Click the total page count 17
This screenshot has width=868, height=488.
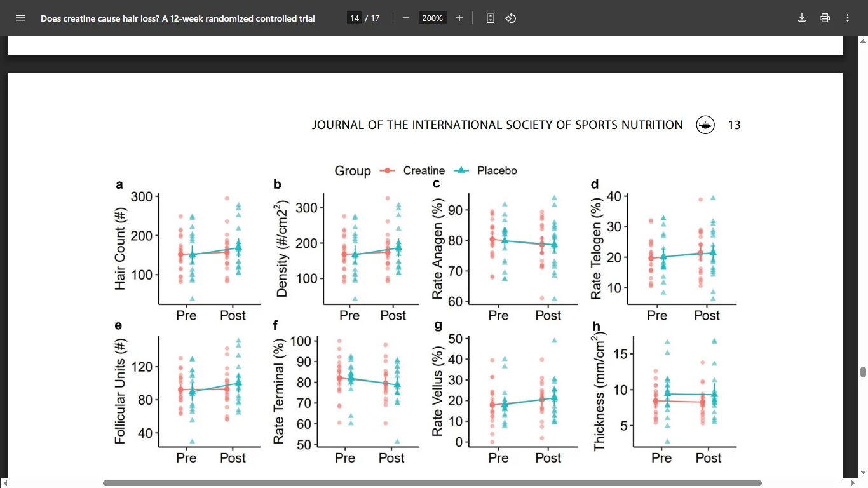point(376,18)
